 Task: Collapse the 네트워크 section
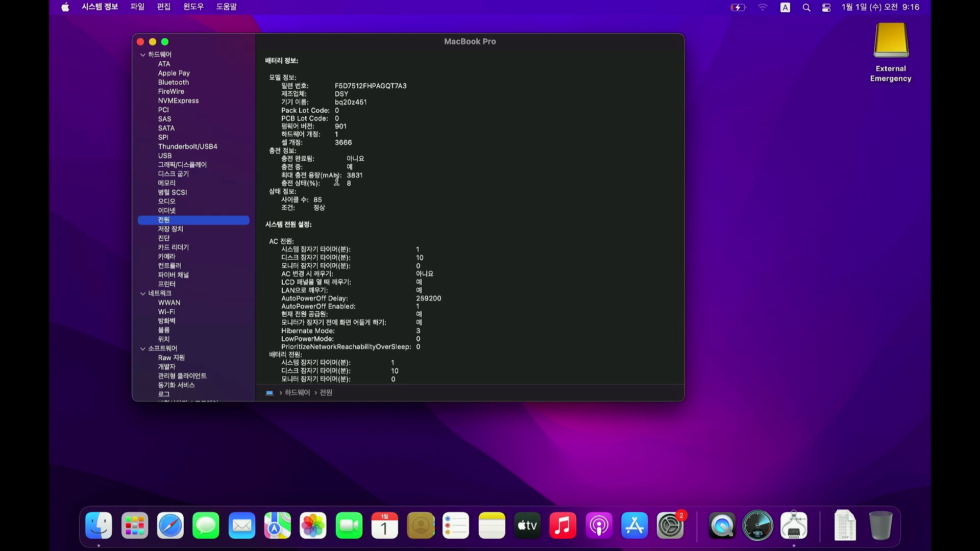[x=143, y=293]
